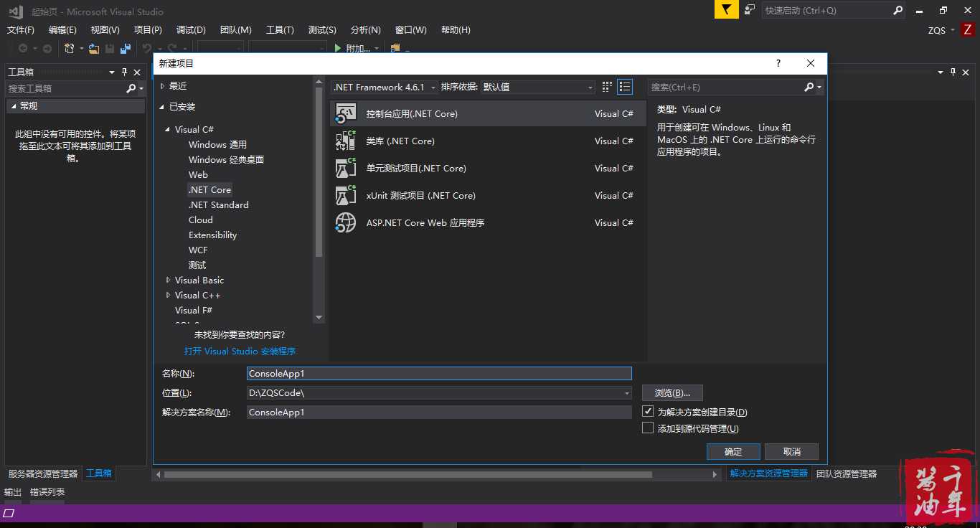Click the help question mark in dialog title

(778, 63)
